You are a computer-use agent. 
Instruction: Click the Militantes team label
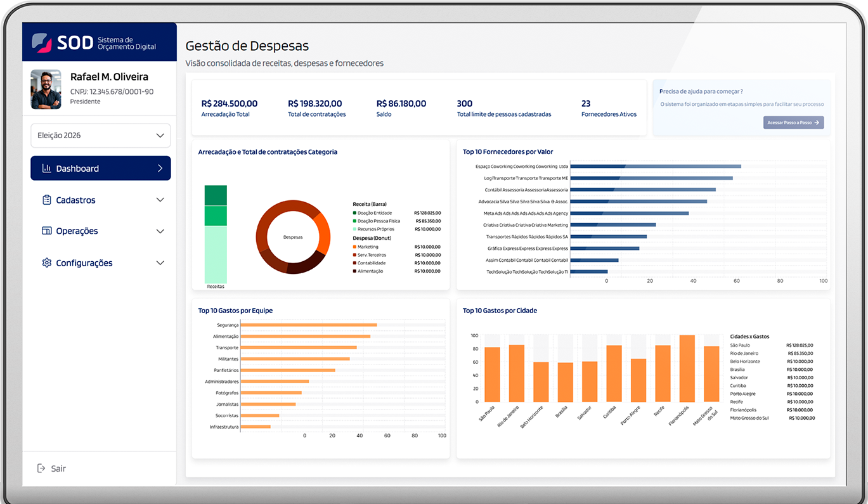(228, 359)
